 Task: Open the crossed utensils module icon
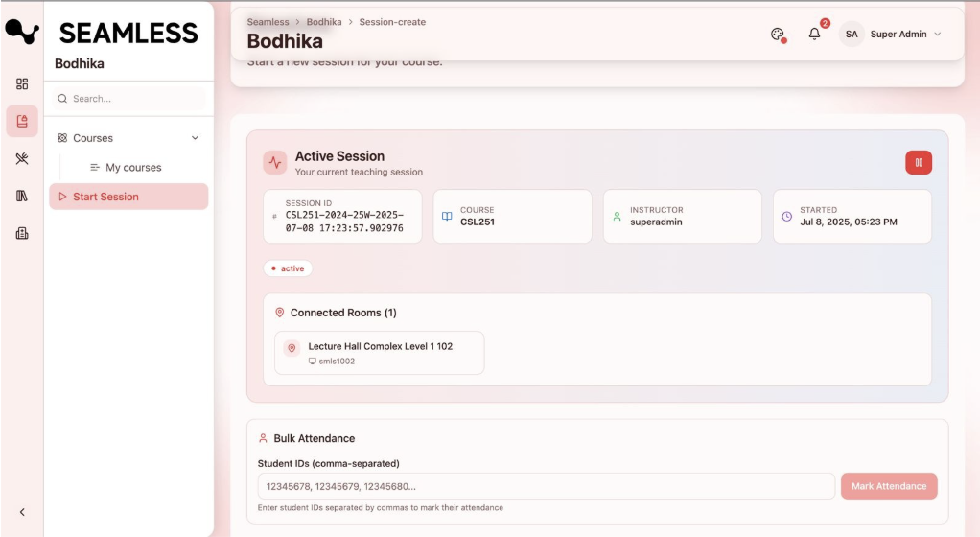[x=22, y=158]
